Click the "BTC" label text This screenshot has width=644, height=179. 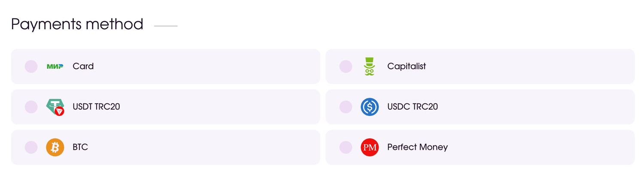click(80, 147)
